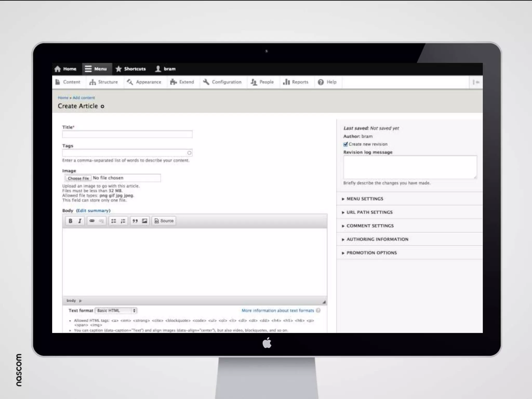This screenshot has width=532, height=399.
Task: Insert a bulleted list in body editor
Action: click(114, 221)
